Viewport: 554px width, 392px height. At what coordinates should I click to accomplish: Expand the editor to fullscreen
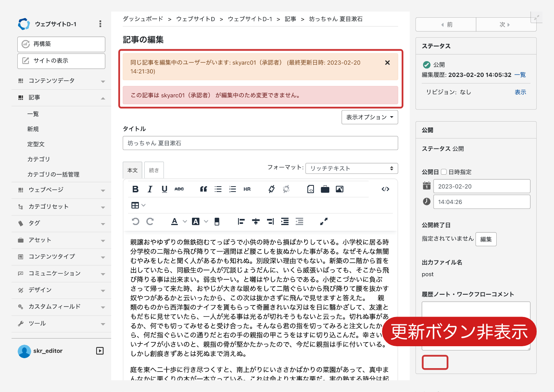(324, 221)
